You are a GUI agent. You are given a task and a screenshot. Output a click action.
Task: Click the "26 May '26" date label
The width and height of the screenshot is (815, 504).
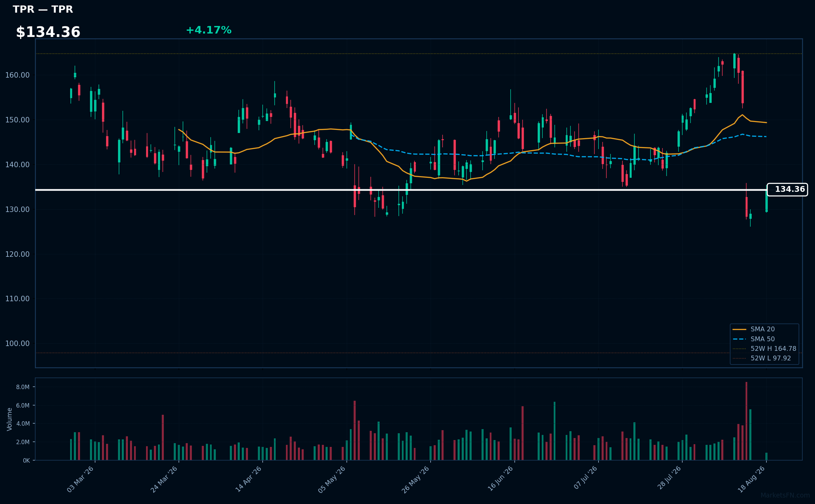click(x=416, y=479)
